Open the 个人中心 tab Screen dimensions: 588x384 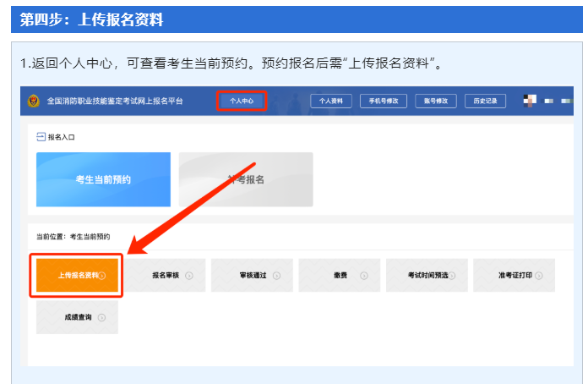[x=242, y=101]
